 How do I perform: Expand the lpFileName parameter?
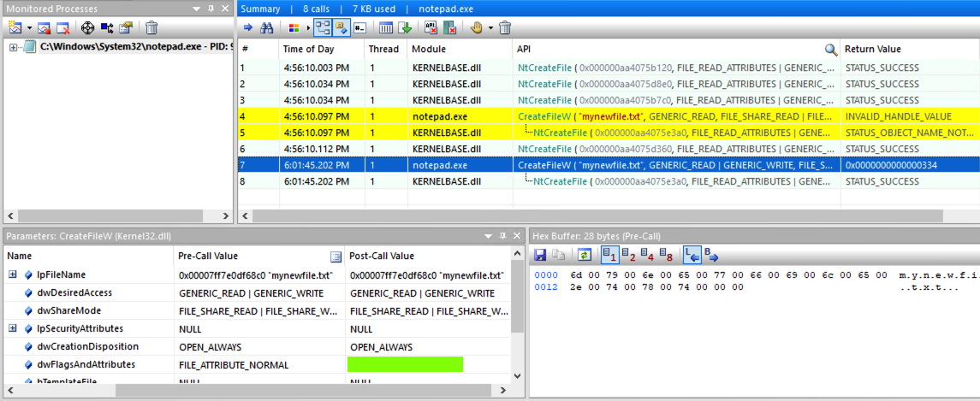pyautogui.click(x=13, y=274)
